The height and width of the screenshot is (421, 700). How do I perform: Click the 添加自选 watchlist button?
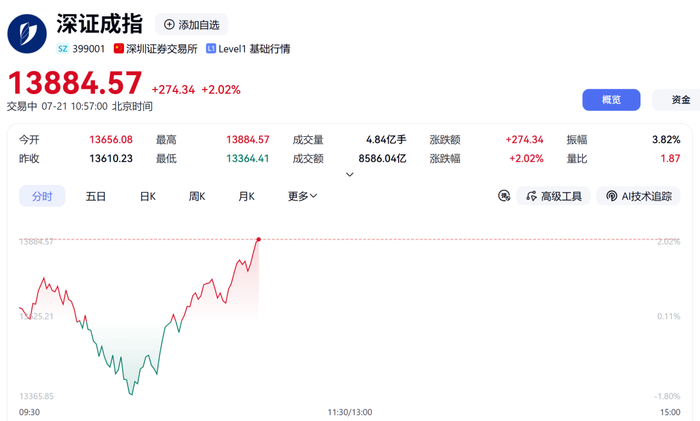pyautogui.click(x=192, y=25)
